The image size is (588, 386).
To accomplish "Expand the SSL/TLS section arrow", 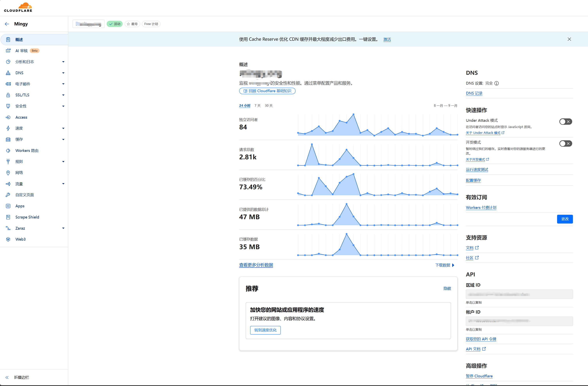I will point(63,95).
